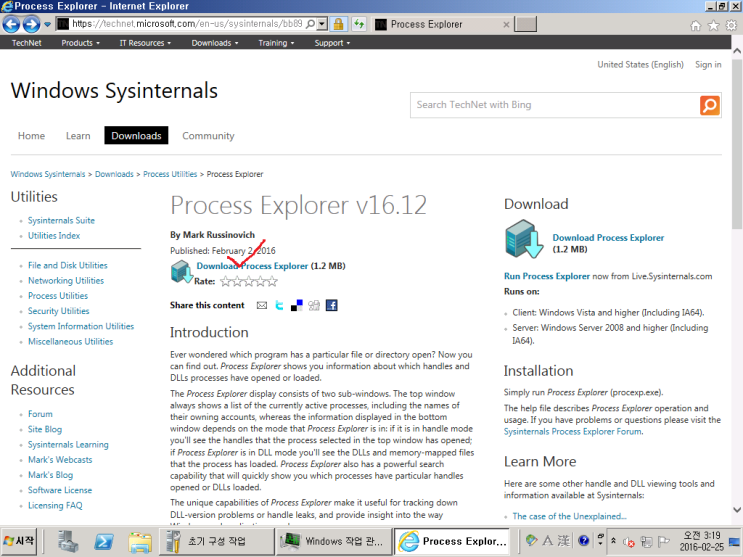Open a new blank tab

pos(526,24)
